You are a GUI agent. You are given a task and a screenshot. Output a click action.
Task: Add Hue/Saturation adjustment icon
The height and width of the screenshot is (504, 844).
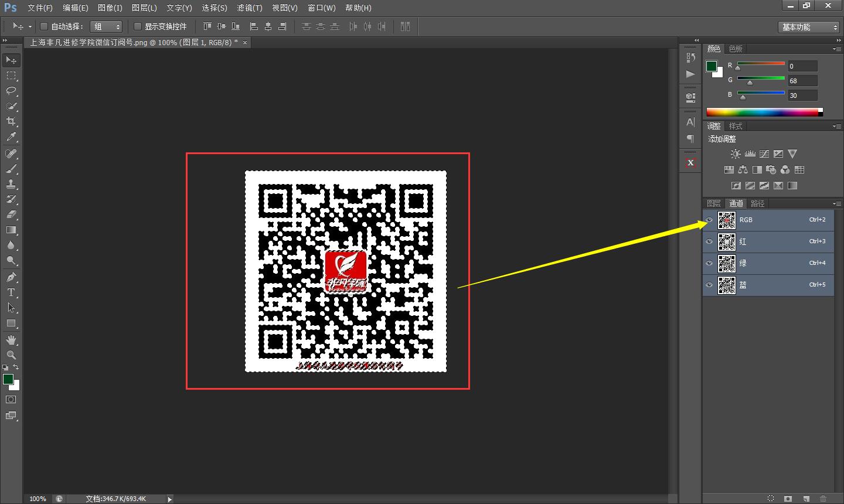coord(729,170)
